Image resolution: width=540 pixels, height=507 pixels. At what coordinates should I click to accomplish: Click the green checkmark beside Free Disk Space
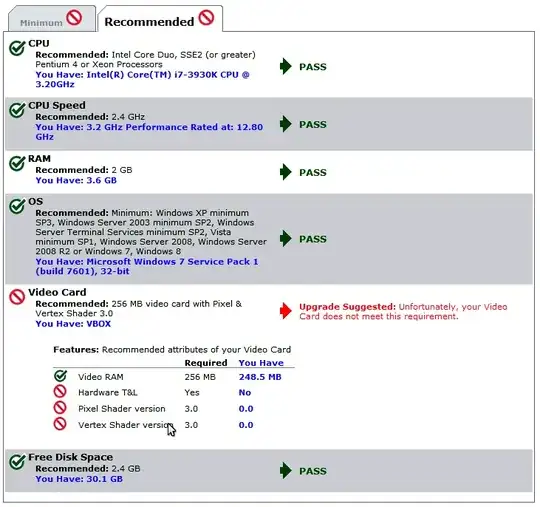tap(17, 462)
